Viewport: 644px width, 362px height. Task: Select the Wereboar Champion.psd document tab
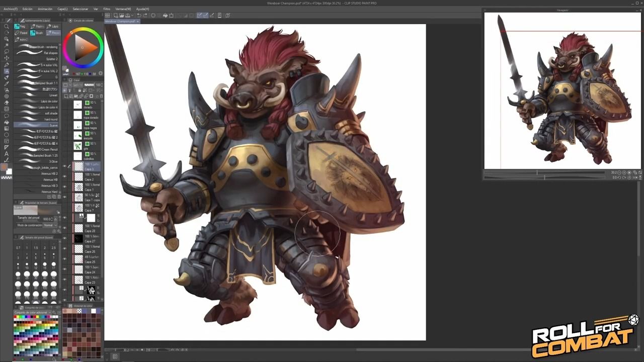pos(121,21)
